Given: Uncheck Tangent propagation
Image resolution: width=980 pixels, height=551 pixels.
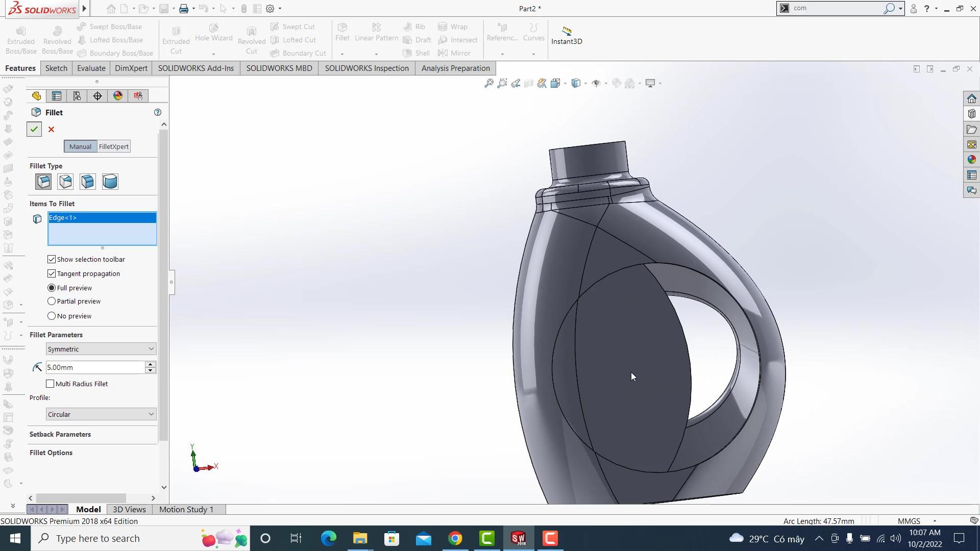Looking at the screenshot, I should 52,274.
